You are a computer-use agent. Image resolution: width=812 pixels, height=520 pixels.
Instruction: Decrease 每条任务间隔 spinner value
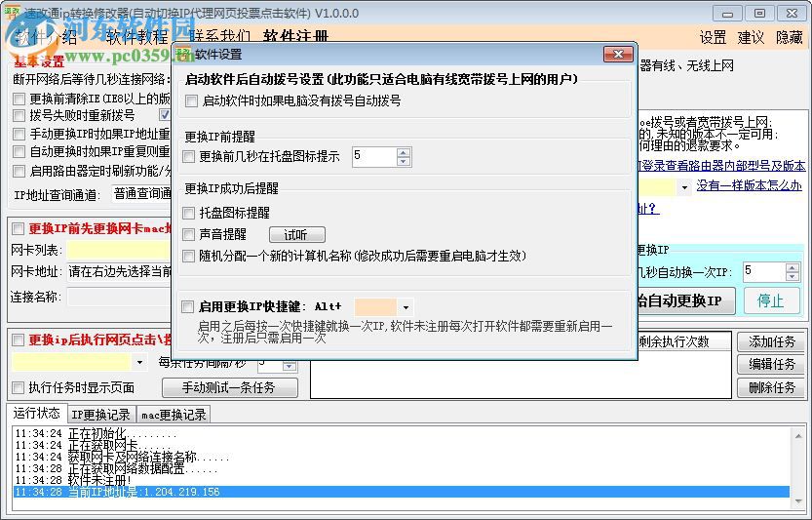289,367
